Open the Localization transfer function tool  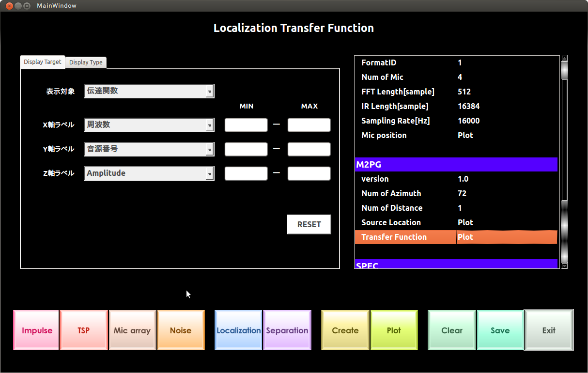(238, 330)
